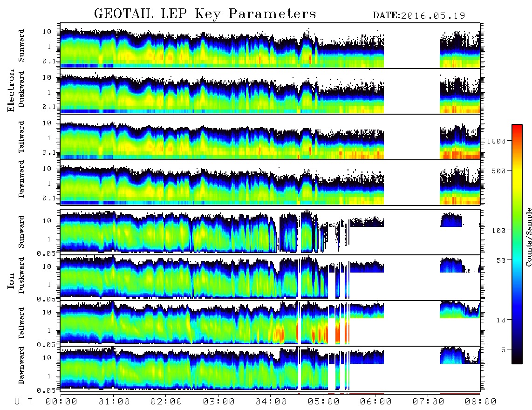Image resolution: width=532 pixels, height=410 pixels.
Task: Click the U T time axis label
Action: (23, 402)
